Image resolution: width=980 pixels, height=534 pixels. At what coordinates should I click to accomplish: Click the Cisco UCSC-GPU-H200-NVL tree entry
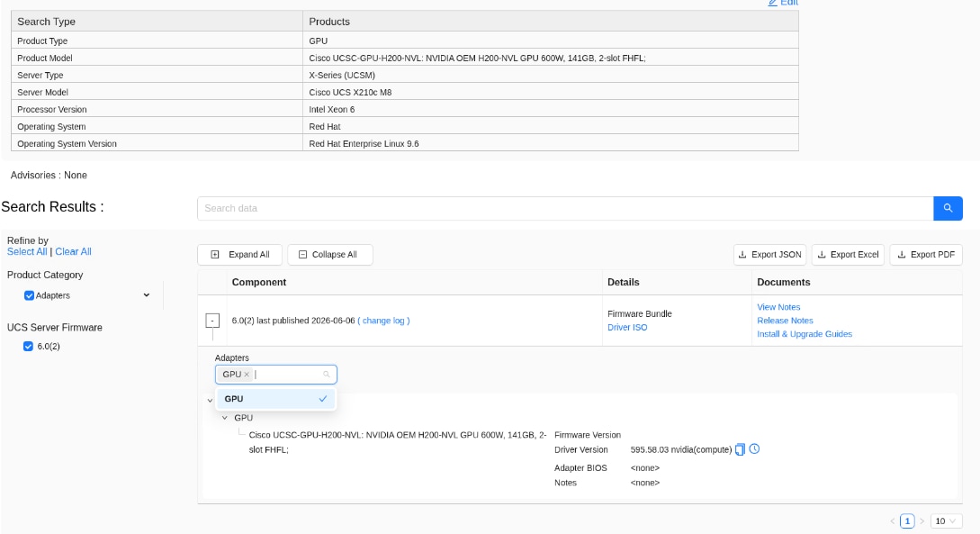[x=398, y=442]
